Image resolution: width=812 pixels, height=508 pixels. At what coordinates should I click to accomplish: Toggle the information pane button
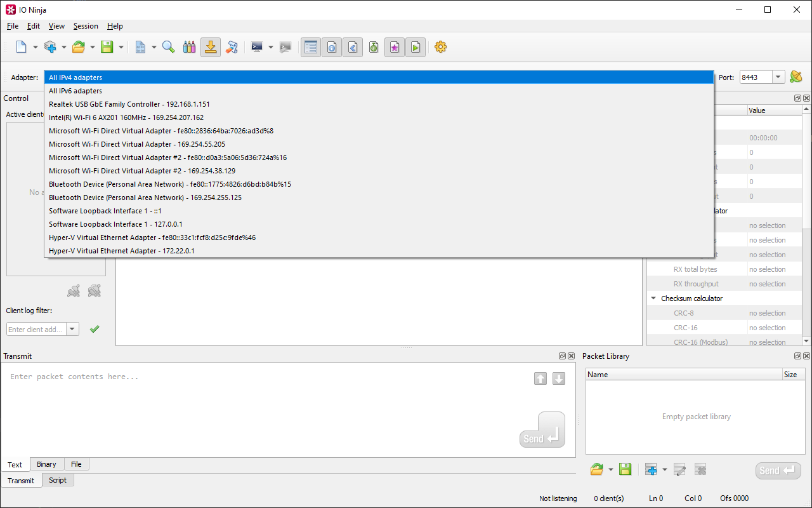332,47
